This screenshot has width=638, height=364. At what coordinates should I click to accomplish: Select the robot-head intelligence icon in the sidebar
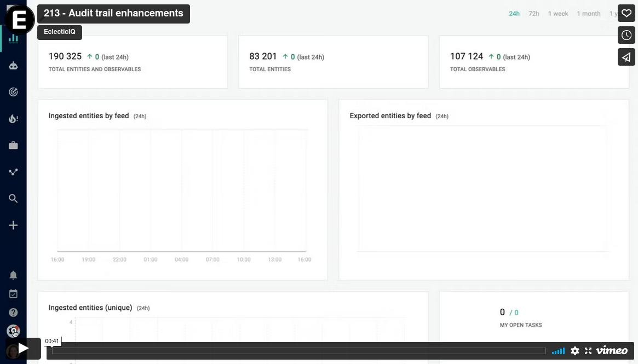point(13,65)
